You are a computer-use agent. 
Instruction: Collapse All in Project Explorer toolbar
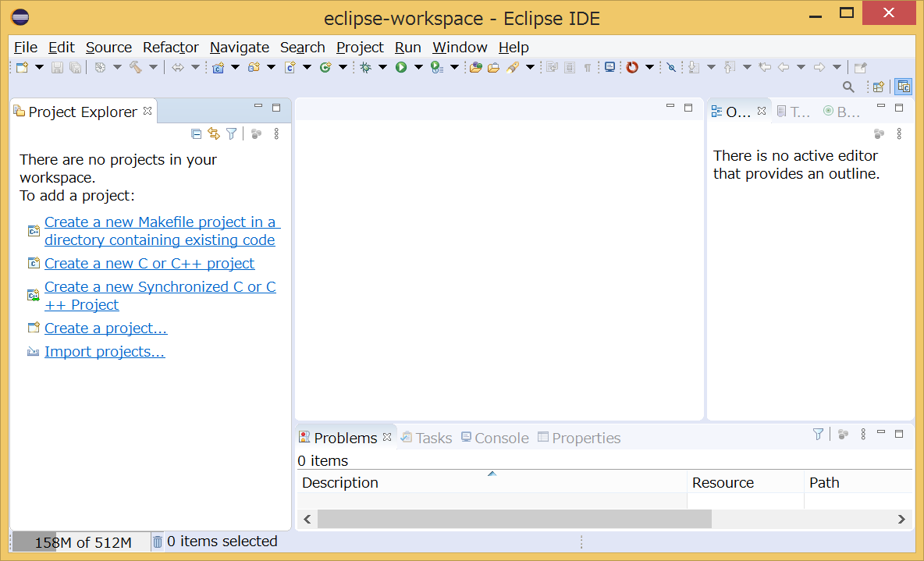coord(196,133)
